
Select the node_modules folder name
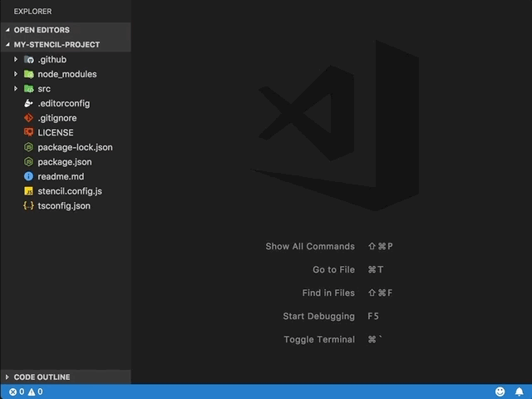pyautogui.click(x=67, y=74)
